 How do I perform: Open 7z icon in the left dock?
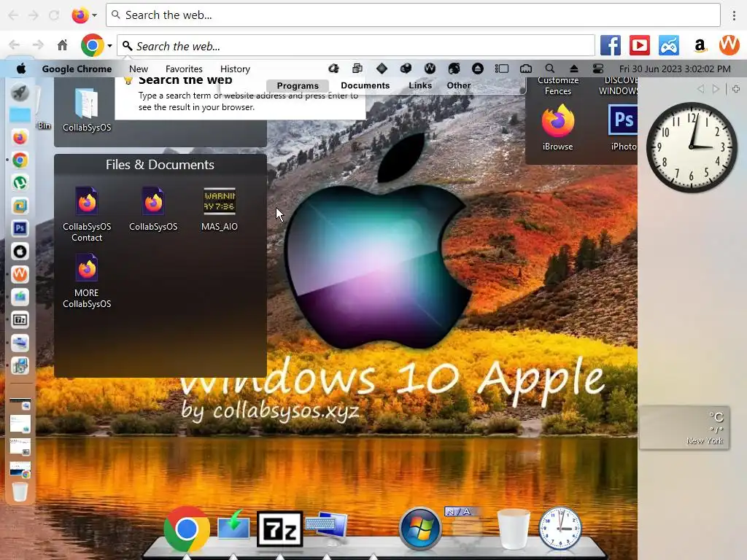click(x=20, y=320)
